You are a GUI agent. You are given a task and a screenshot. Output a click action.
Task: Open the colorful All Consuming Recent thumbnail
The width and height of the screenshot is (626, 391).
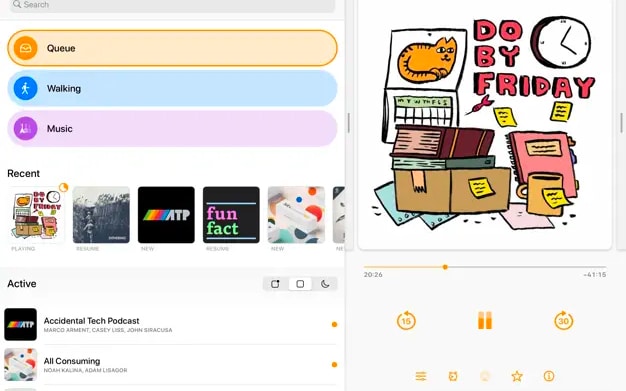[x=296, y=215]
